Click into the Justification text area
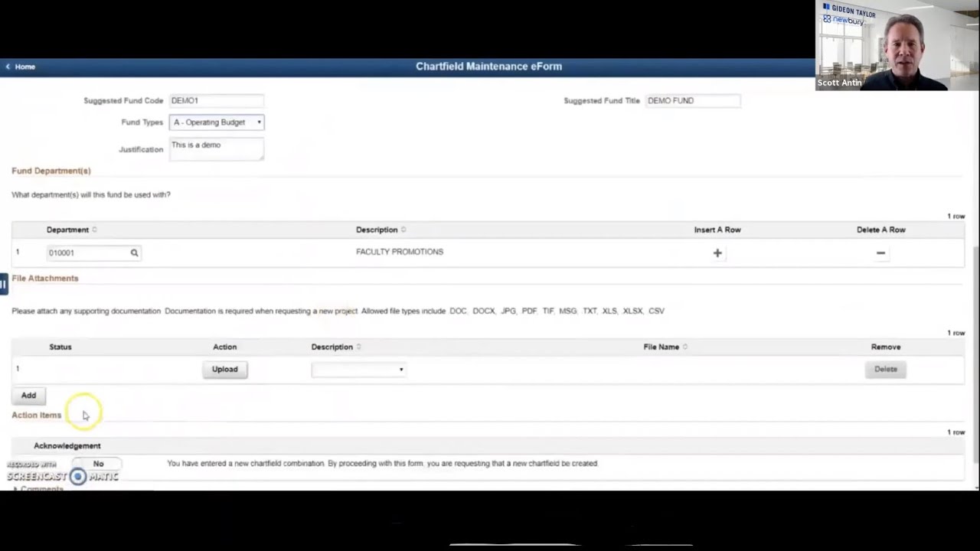The height and width of the screenshot is (551, 980). pyautogui.click(x=217, y=148)
